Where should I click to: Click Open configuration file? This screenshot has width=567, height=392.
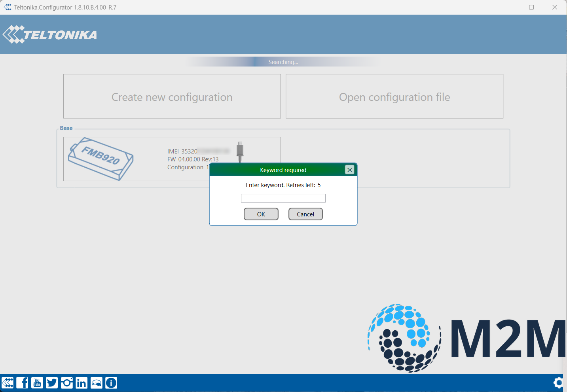click(x=394, y=97)
